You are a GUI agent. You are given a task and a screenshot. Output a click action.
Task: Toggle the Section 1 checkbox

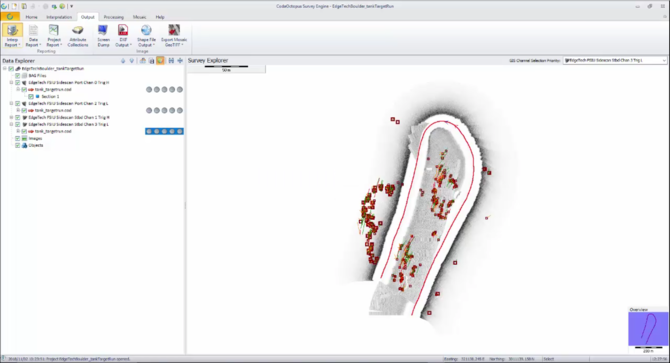pos(31,97)
